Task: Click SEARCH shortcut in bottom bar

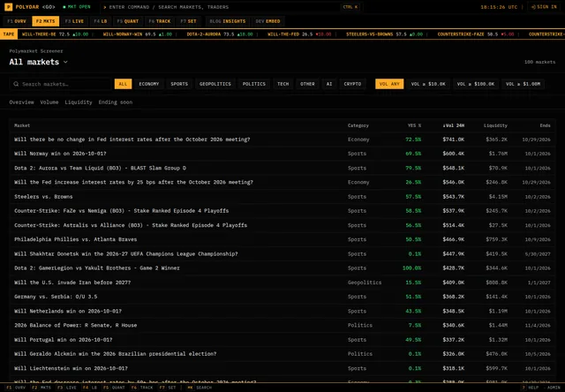Action: tap(200, 388)
